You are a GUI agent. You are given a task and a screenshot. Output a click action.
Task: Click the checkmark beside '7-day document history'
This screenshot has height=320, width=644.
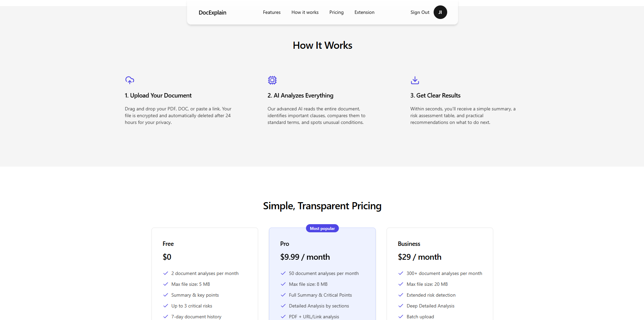(x=166, y=317)
